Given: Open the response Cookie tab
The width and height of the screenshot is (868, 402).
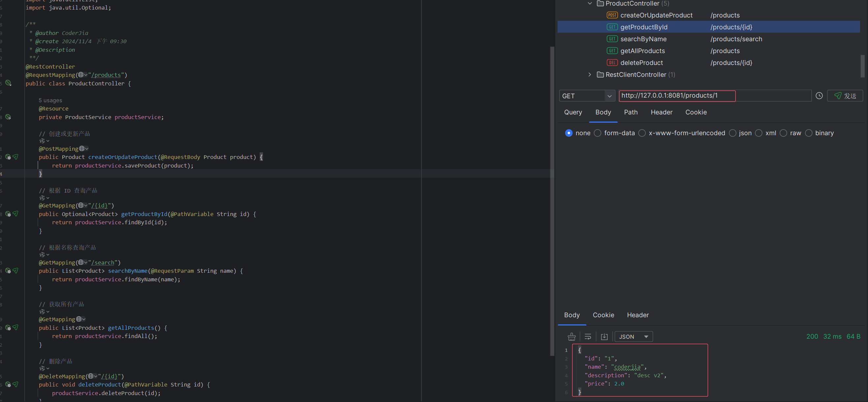Looking at the screenshot, I should [603, 315].
